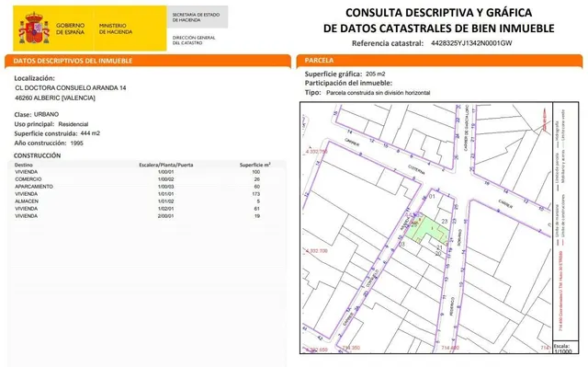This screenshot has height=367, width=588.
Task: Click DIRECCIÓN GENERAL DEL CATASTRO text
Action: [x=194, y=40]
